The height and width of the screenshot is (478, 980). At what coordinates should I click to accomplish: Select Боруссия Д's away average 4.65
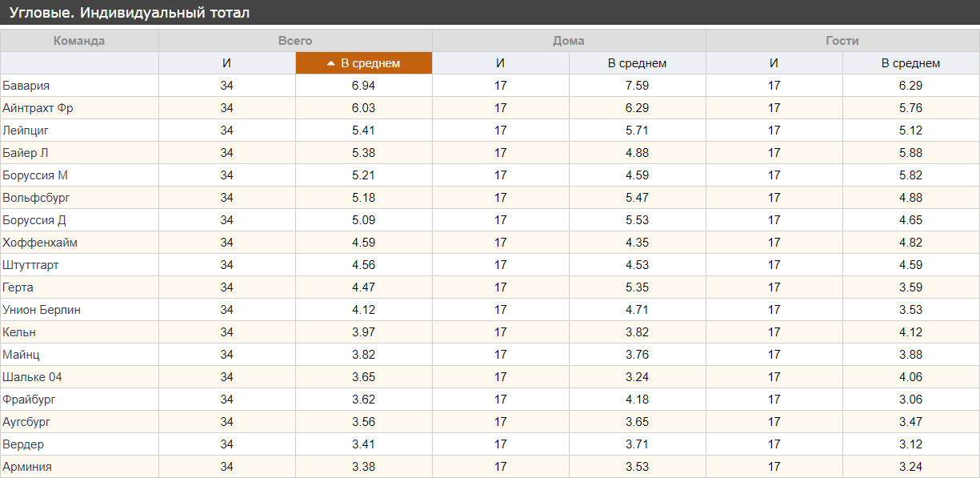[x=911, y=220]
